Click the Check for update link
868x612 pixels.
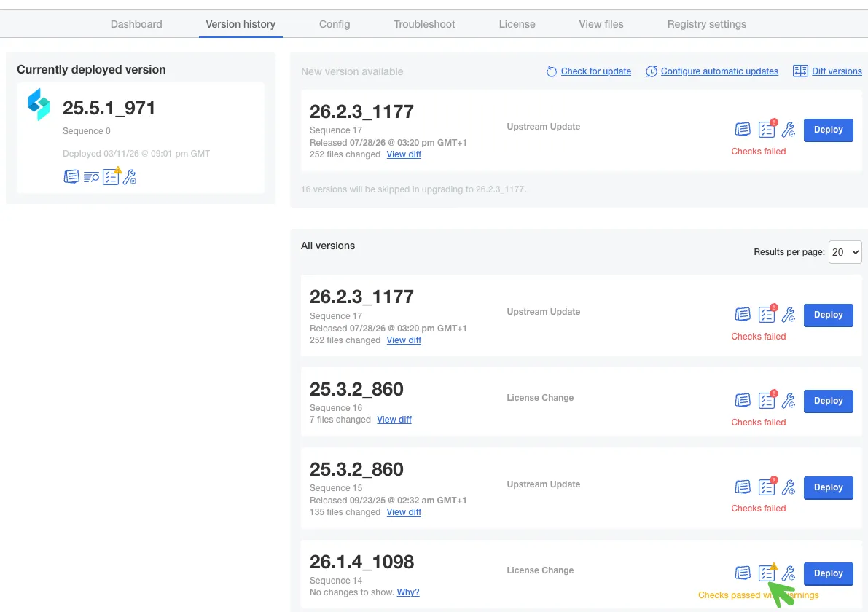pyautogui.click(x=595, y=71)
